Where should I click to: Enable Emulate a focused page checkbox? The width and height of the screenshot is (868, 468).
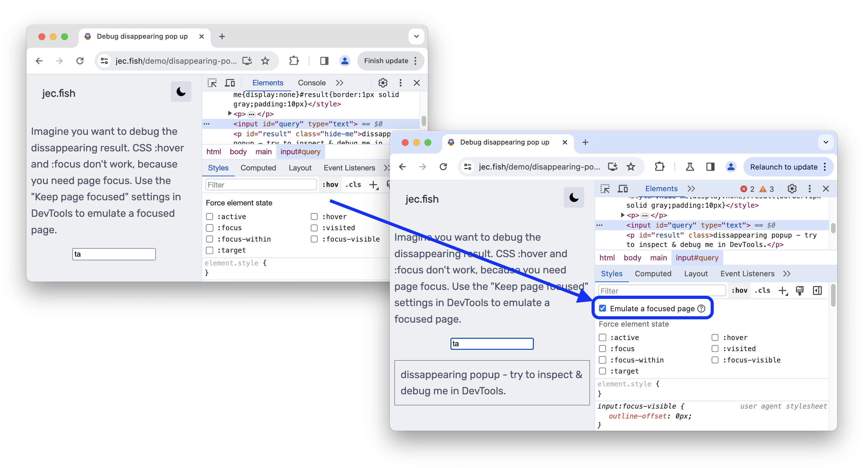[602, 308]
